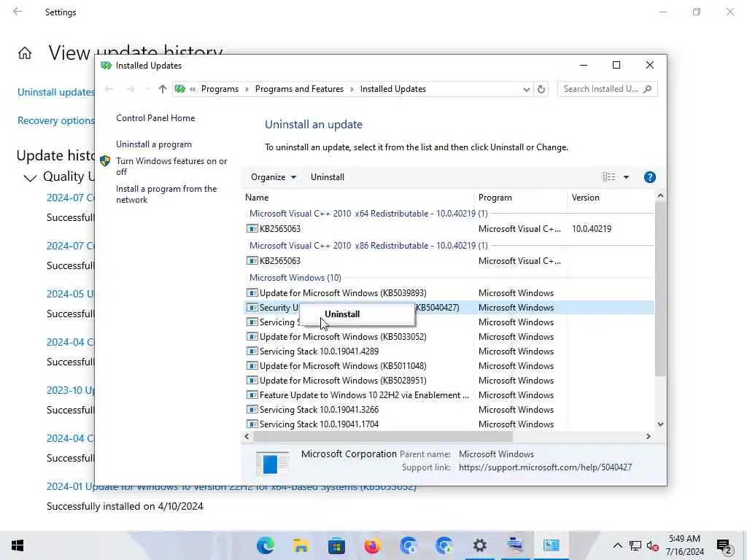Screen dimensions: 747x560
Task: Open Uninstall updates link in Settings
Action: tap(55, 92)
